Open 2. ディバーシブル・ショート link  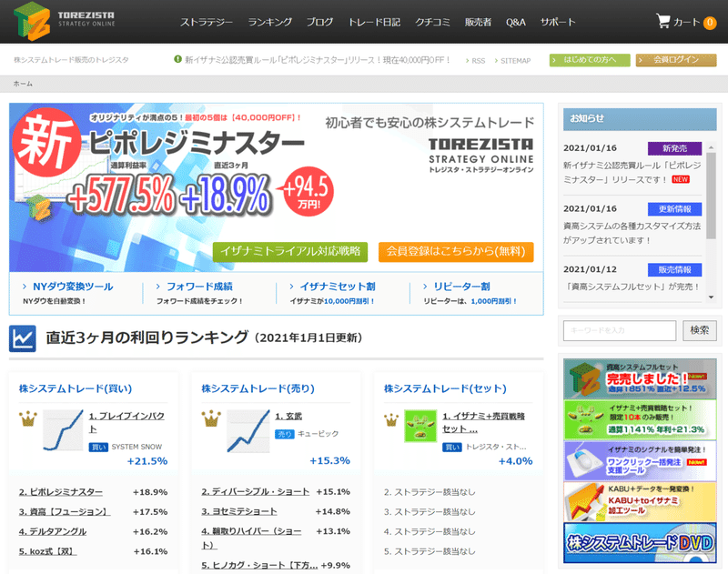click(x=256, y=491)
